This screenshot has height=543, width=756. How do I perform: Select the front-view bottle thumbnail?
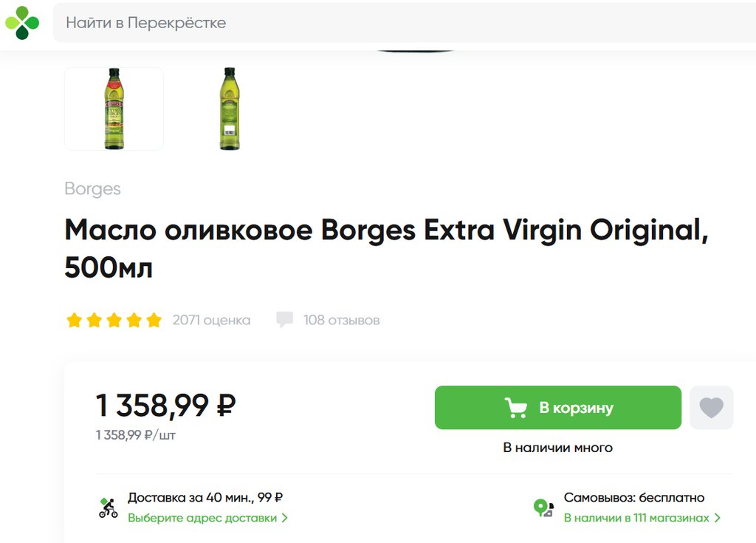pos(114,109)
